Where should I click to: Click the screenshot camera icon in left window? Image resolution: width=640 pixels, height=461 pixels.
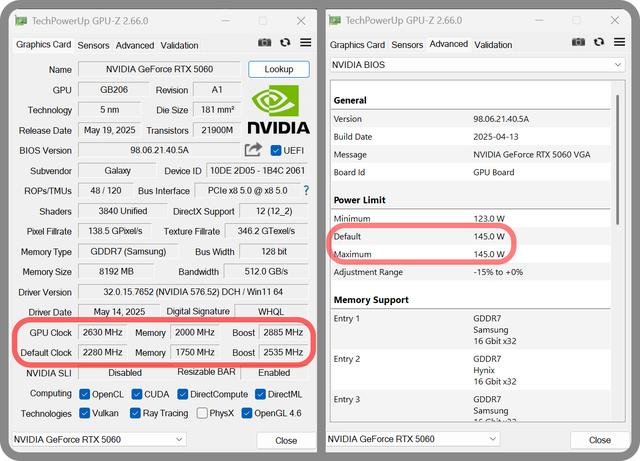pos(264,42)
